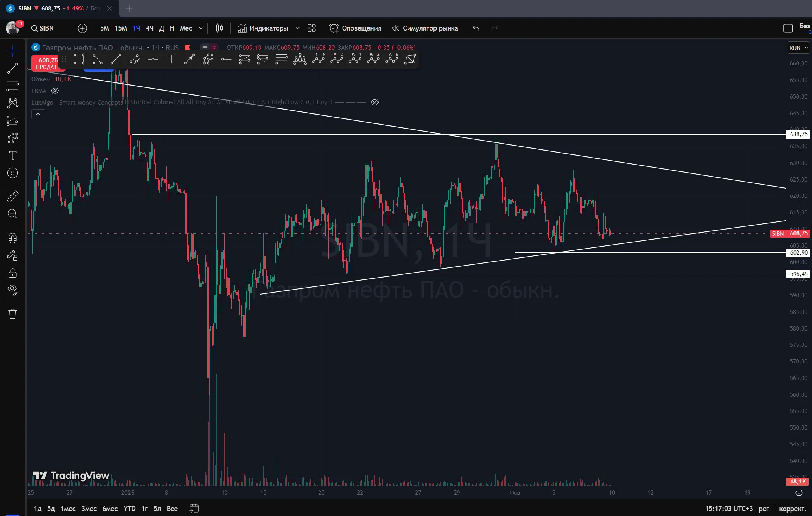Select the ruler measure tool
The height and width of the screenshot is (516, 812).
[x=12, y=196]
